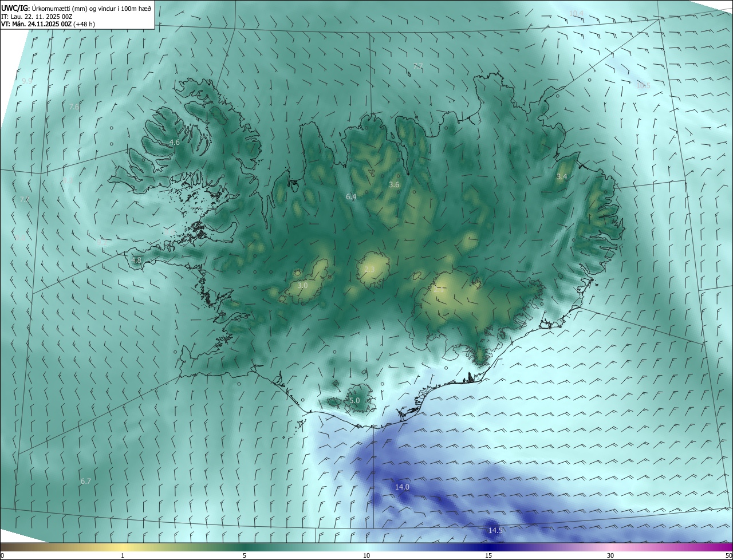Viewport: 733px width, 560px height.
Task: Click the map value '10.4'
Action: (x=576, y=13)
